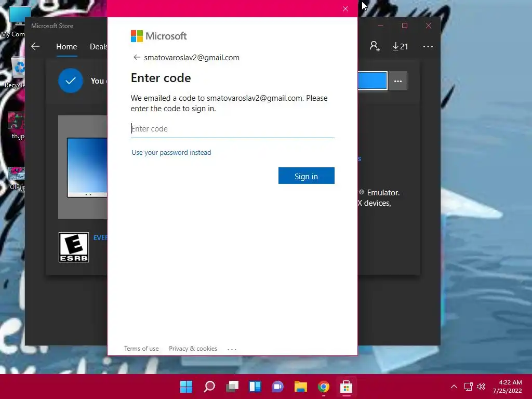Open account sign-in icon in Microsoft Store
Screen dimensions: 532x399
(375, 46)
